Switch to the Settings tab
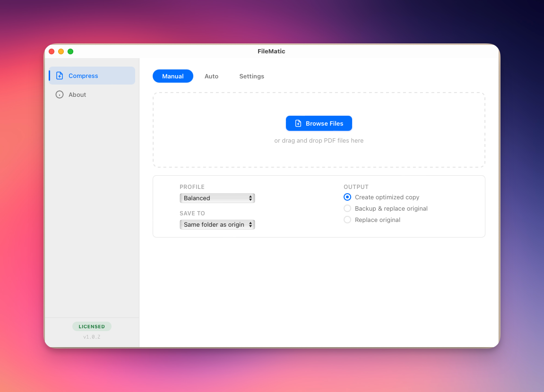This screenshot has width=544, height=392. 251,76
